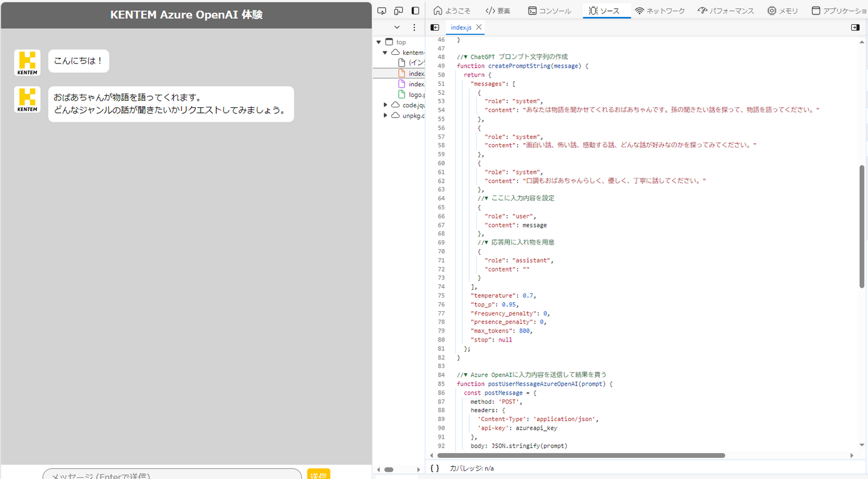Click the KENTEM avatar beside こんにちは message

(x=27, y=62)
